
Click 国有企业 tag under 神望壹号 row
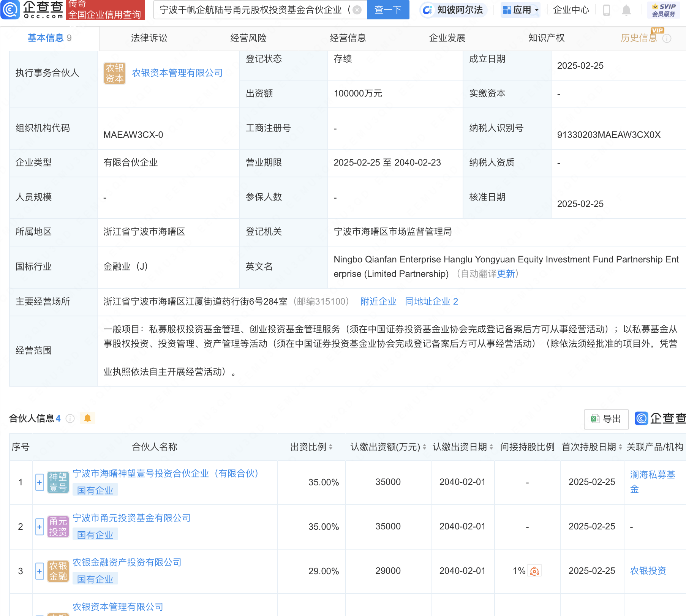[95, 490]
